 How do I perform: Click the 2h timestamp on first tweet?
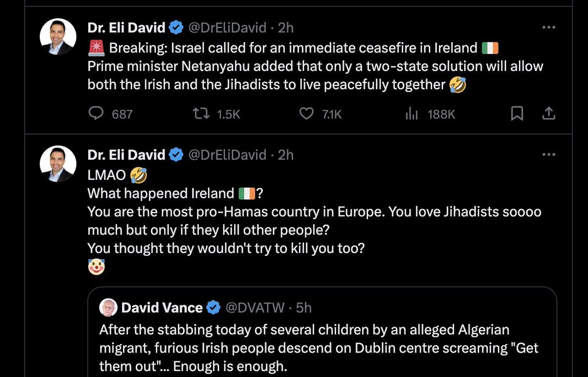(x=286, y=28)
